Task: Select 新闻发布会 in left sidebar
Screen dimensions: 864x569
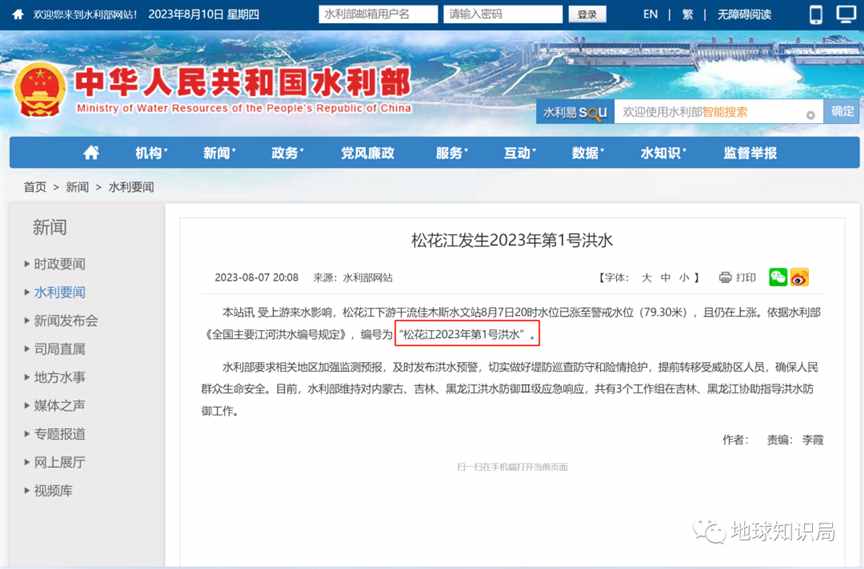Action: tap(66, 321)
